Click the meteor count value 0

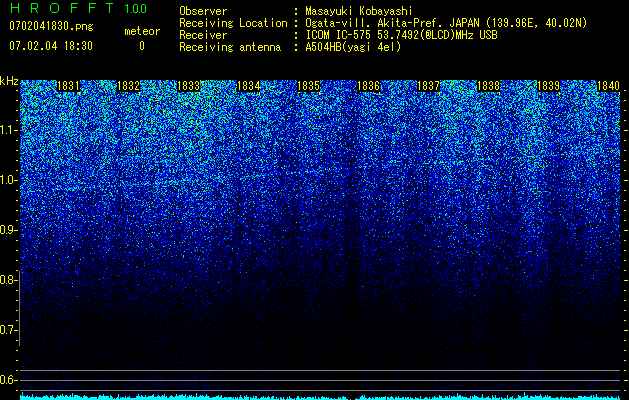point(142,46)
